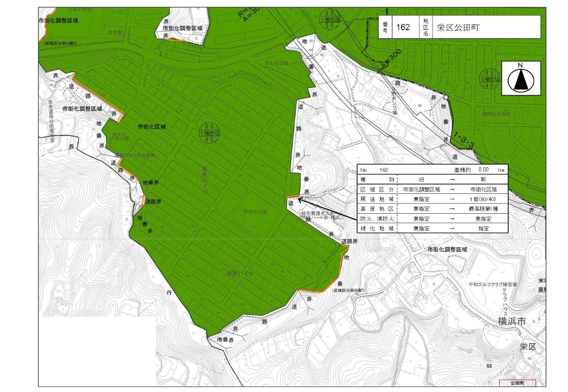Select the number 162 in the header box
Viewport: 568px width, 392px height.
pyautogui.click(x=403, y=27)
